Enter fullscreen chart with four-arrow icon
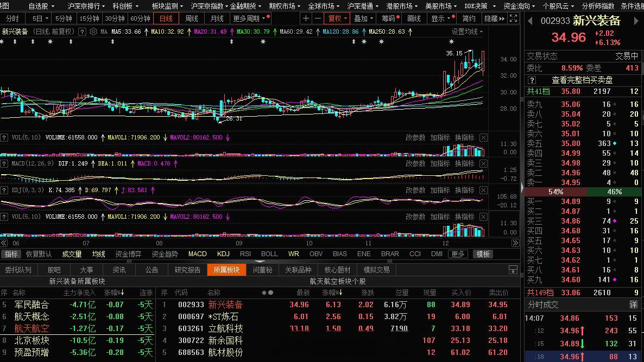This screenshot has width=644, height=362. pos(513,18)
